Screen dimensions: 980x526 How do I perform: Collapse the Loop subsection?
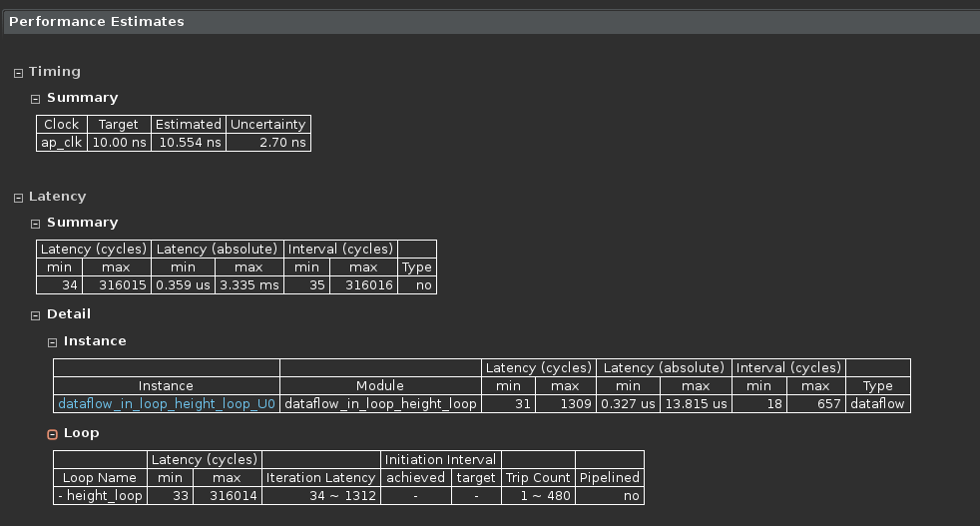(x=52, y=434)
